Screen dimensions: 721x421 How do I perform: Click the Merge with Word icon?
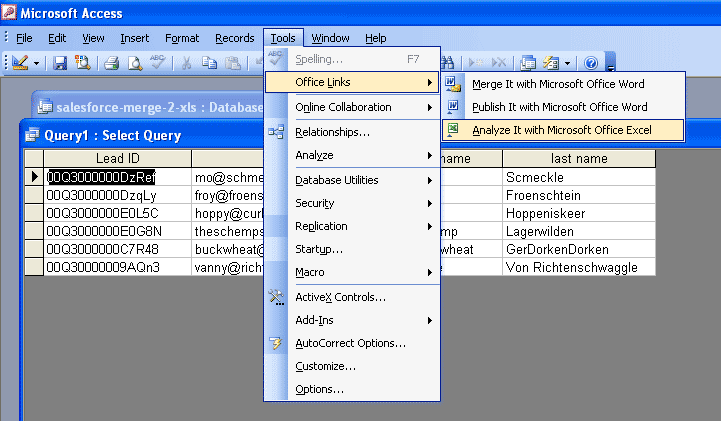pos(453,84)
